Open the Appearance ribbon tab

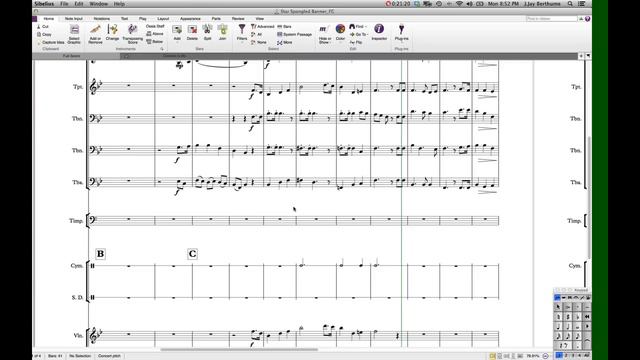click(190, 19)
